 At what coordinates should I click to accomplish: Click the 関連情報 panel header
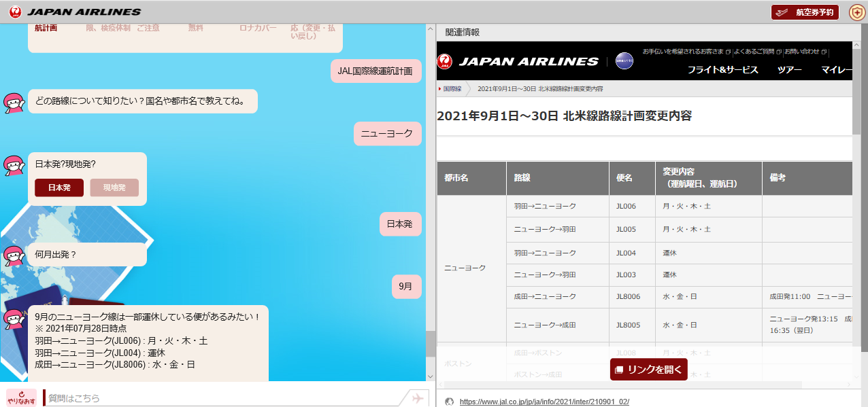pos(463,32)
